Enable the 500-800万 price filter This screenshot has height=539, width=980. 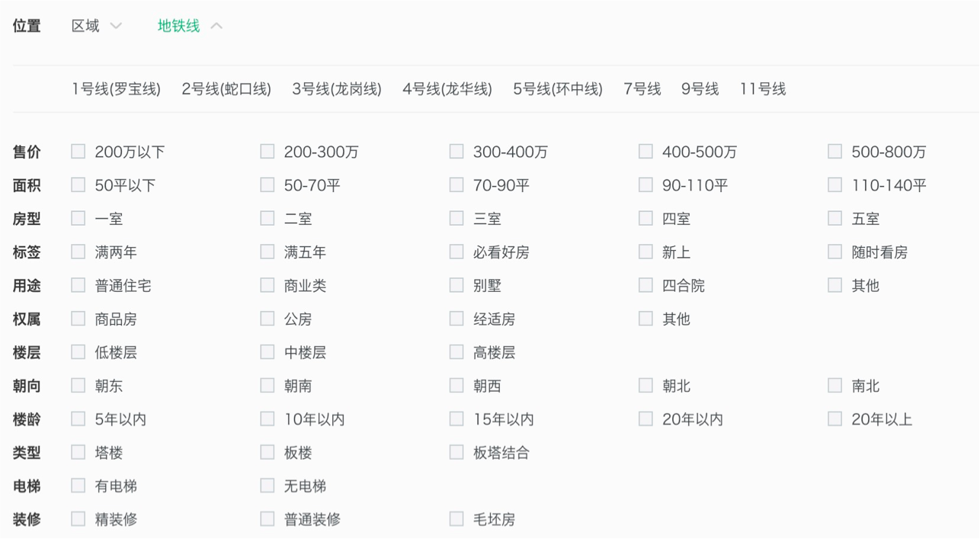[835, 152]
